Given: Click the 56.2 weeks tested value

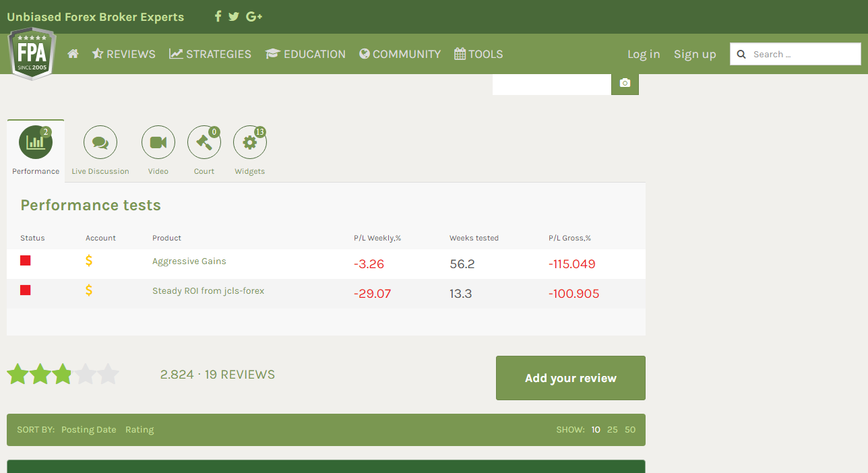Looking at the screenshot, I should (462, 264).
